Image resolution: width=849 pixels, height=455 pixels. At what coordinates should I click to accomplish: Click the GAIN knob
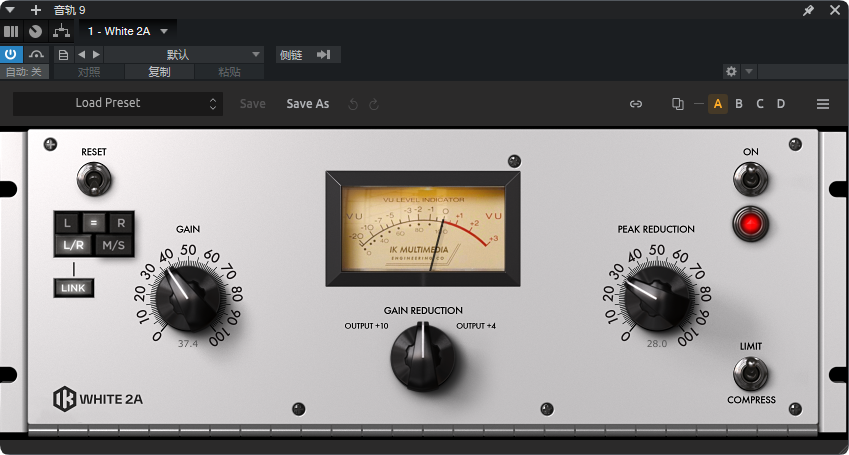pyautogui.click(x=188, y=298)
